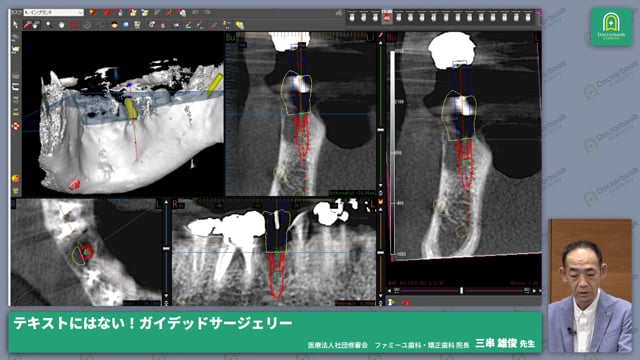This screenshot has height=360, width=640.
Task: Open the implant object dropdown in top toolbar
Action: (53, 13)
